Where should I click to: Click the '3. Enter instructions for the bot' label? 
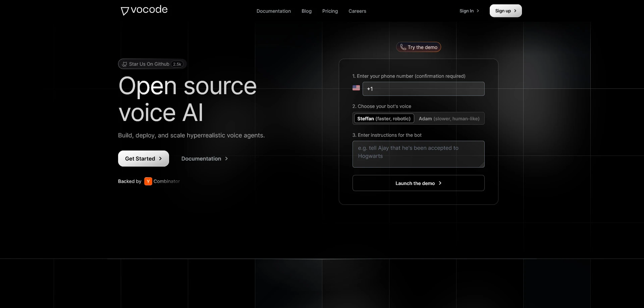[387, 135]
